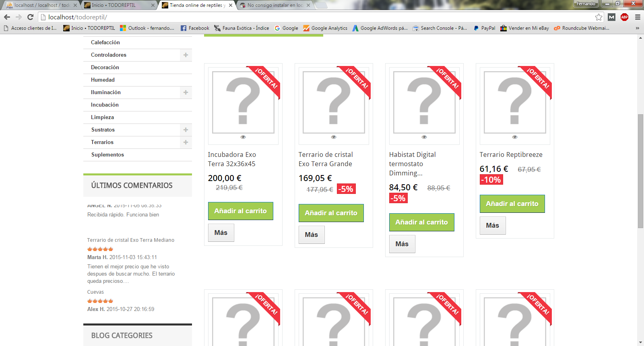This screenshot has height=346, width=644.
Task: Click Más for Incubadora Exo Terra
Action: click(x=221, y=233)
